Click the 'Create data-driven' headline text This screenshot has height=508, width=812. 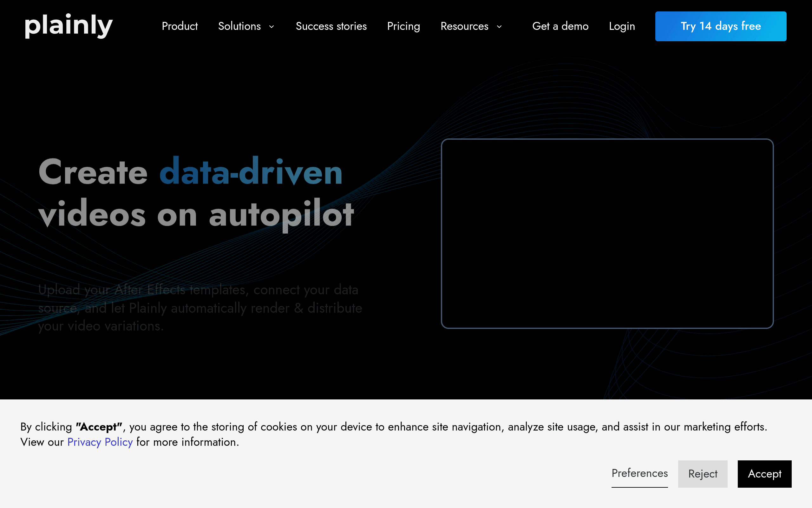tap(190, 171)
